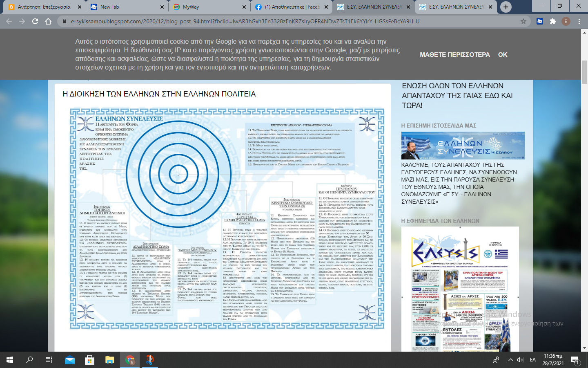This screenshot has width=588, height=368.
Task: Click ΕΝΩΣΗ ΟΛΩΝ ΤΩΝ ΕΛΛΗΝΩΝ sidebar text
Action: coord(457,95)
